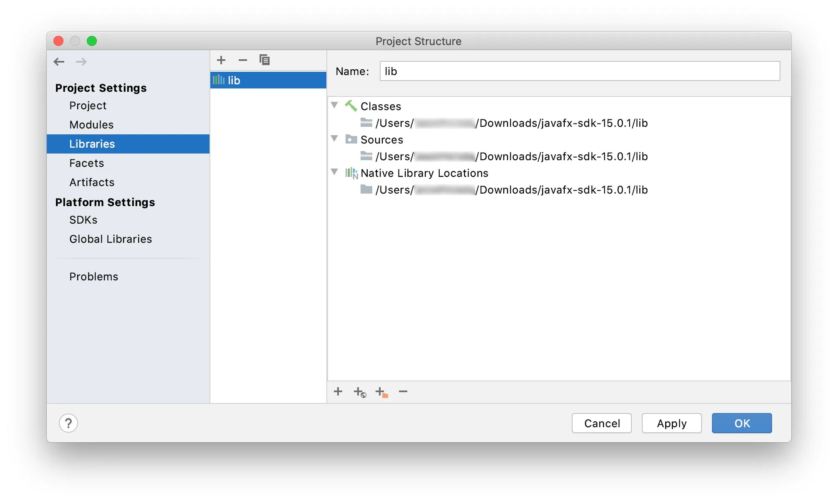
Task: Click the copy library icon
Action: pos(265,60)
